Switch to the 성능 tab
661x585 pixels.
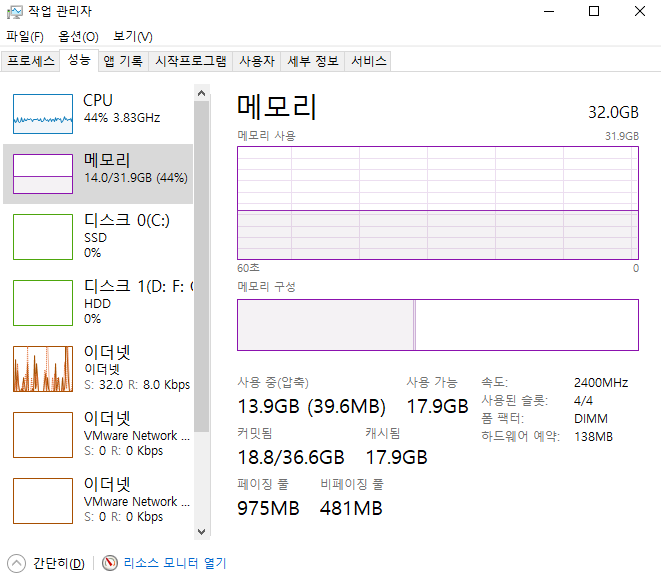79,60
